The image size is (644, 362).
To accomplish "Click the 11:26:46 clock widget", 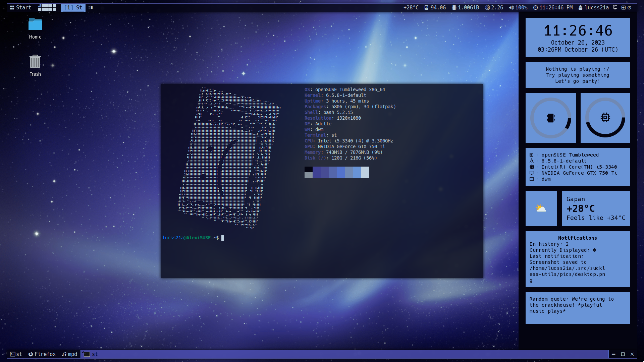I will pyautogui.click(x=578, y=38).
